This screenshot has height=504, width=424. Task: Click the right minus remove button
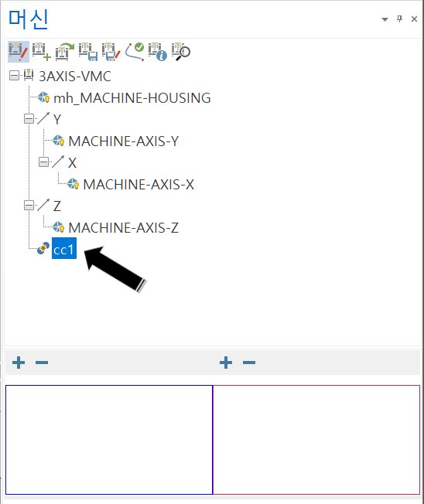249,363
